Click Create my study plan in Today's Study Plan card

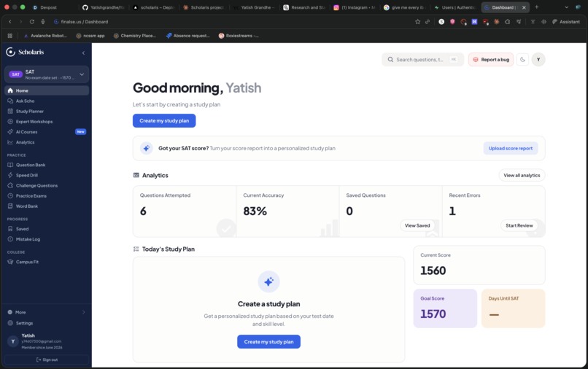(268, 341)
